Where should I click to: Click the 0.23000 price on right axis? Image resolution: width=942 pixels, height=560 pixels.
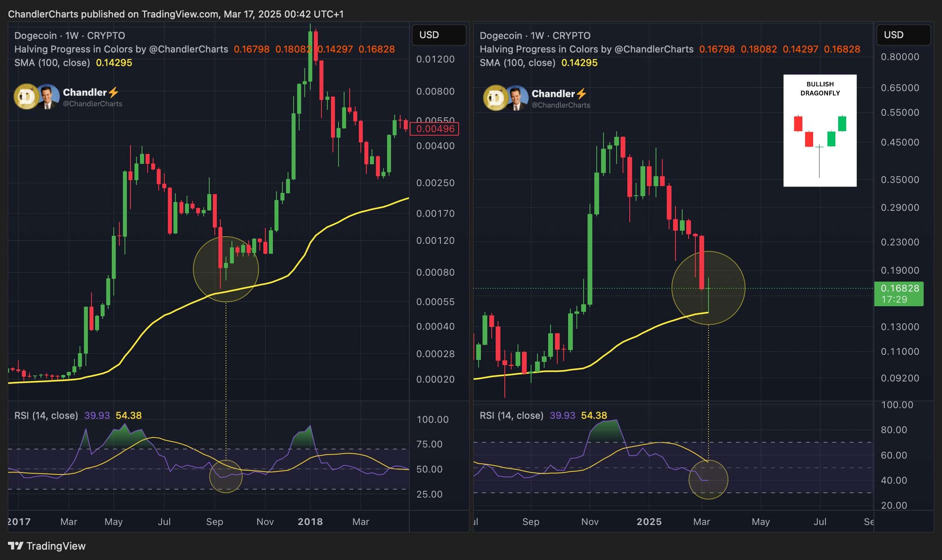[x=900, y=242]
